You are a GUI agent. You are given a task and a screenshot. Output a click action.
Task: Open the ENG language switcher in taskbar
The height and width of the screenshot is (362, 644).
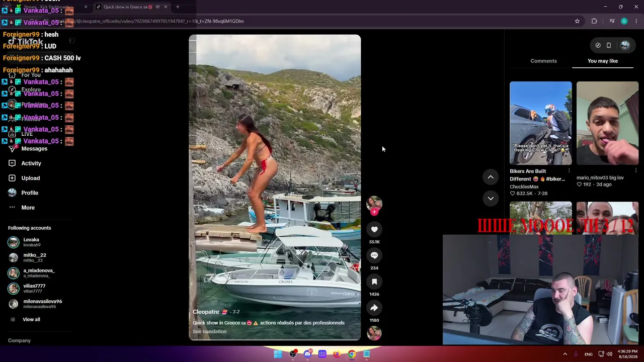pos(588,354)
